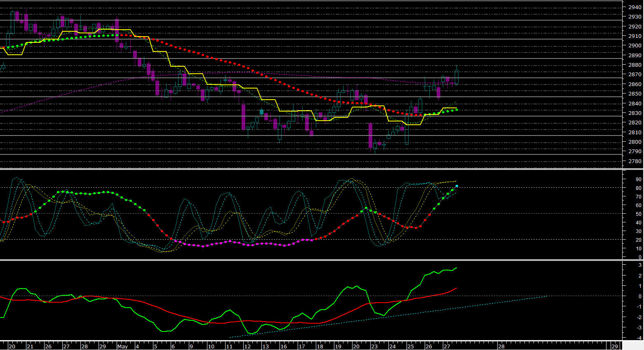Click the divider between price and oscillator panes
Screen dimensions: 644x350
322,169
